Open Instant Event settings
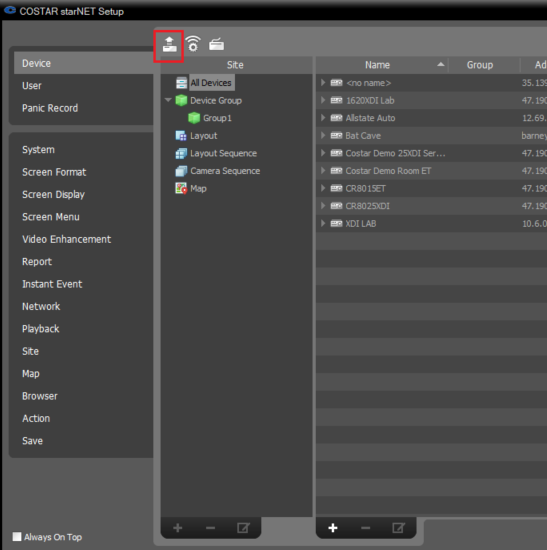This screenshot has width=547, height=550. tap(52, 284)
